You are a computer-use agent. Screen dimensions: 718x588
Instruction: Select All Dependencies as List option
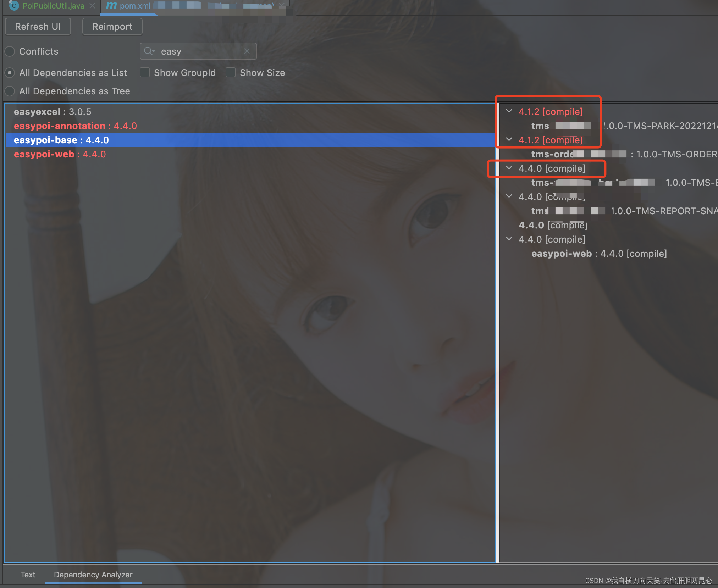tap(10, 73)
